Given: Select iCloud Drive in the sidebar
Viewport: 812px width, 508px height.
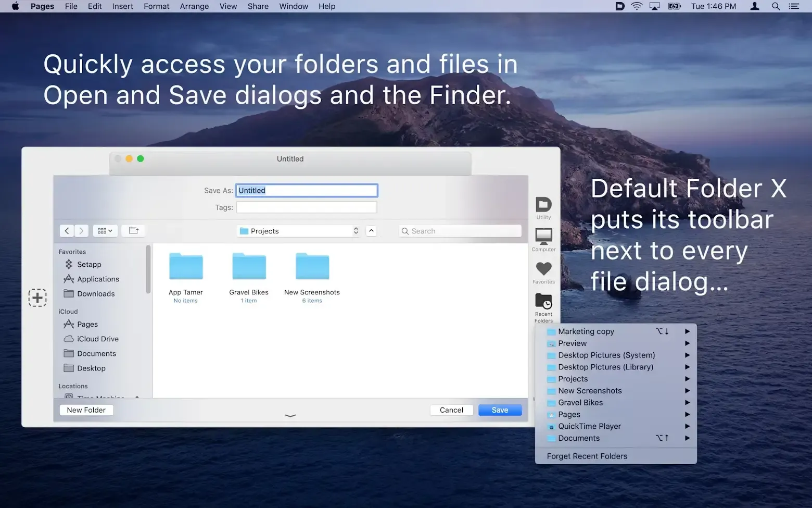Looking at the screenshot, I should click(x=97, y=339).
